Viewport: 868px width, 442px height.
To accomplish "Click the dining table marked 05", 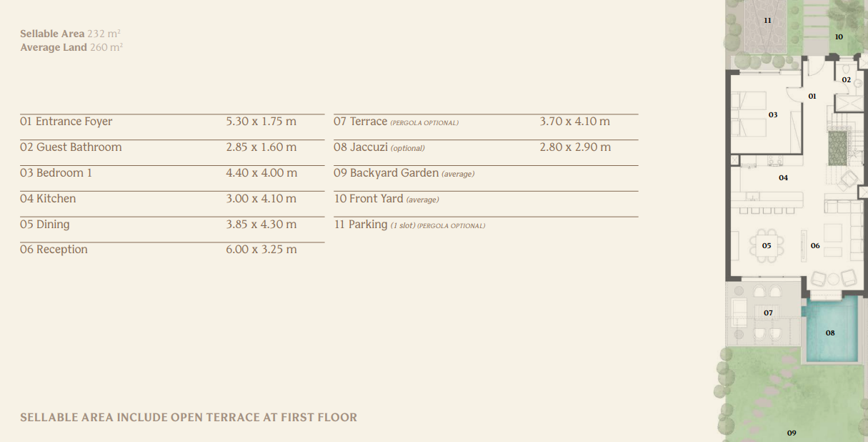I will coord(767,245).
